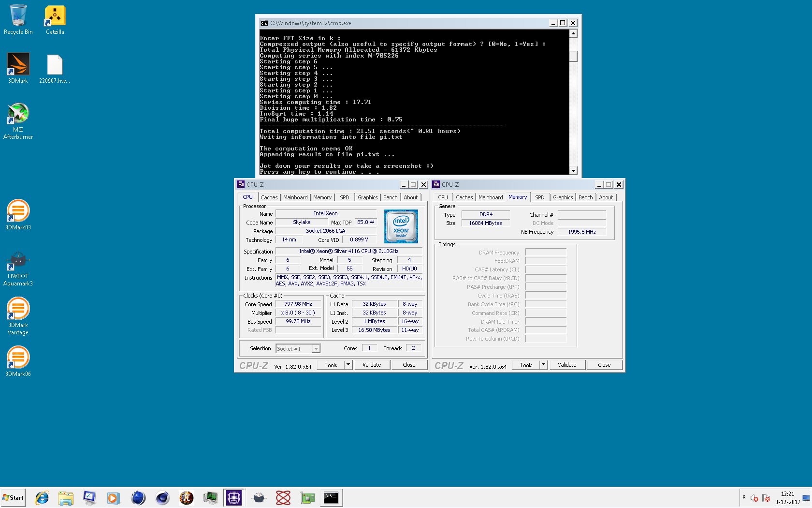Open Graphics tab in right CPU-Z window
Screen dimensions: 812x508
563,197
